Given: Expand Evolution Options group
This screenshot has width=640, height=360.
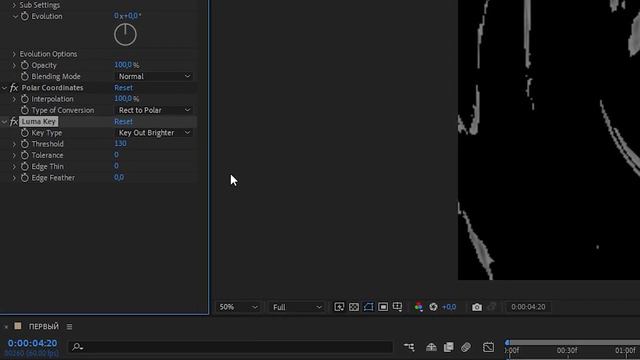Looking at the screenshot, I should click(14, 54).
